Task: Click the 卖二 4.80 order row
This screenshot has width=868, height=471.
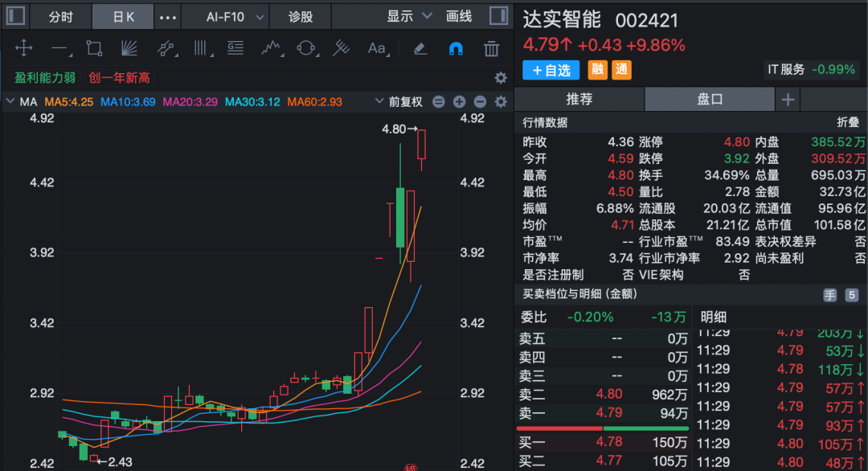Action: pos(603,395)
